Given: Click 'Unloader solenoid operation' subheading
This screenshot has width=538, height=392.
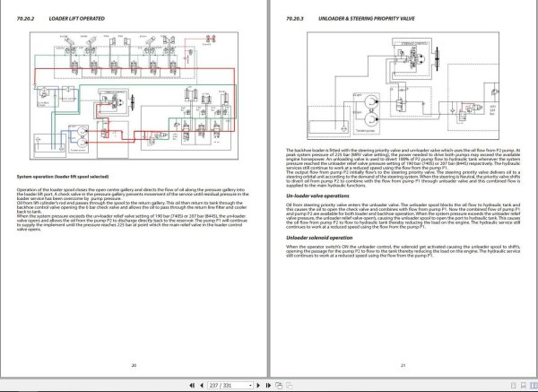Looking at the screenshot, I should pos(319,238).
